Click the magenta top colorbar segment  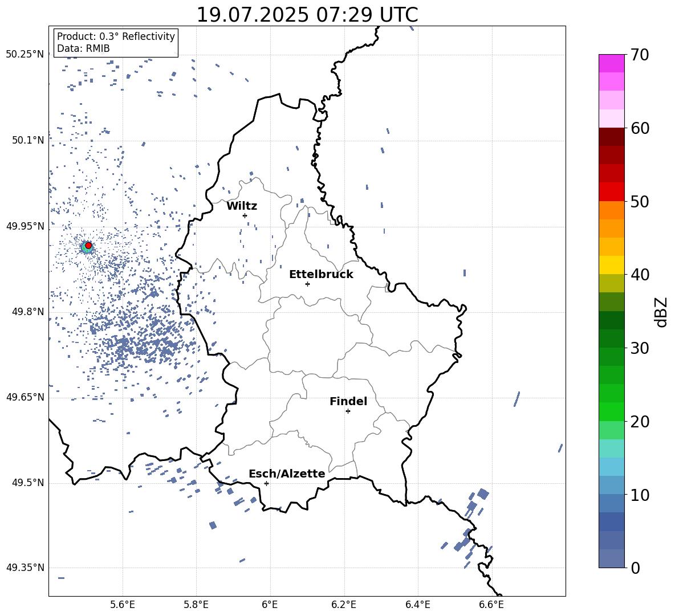coord(611,63)
